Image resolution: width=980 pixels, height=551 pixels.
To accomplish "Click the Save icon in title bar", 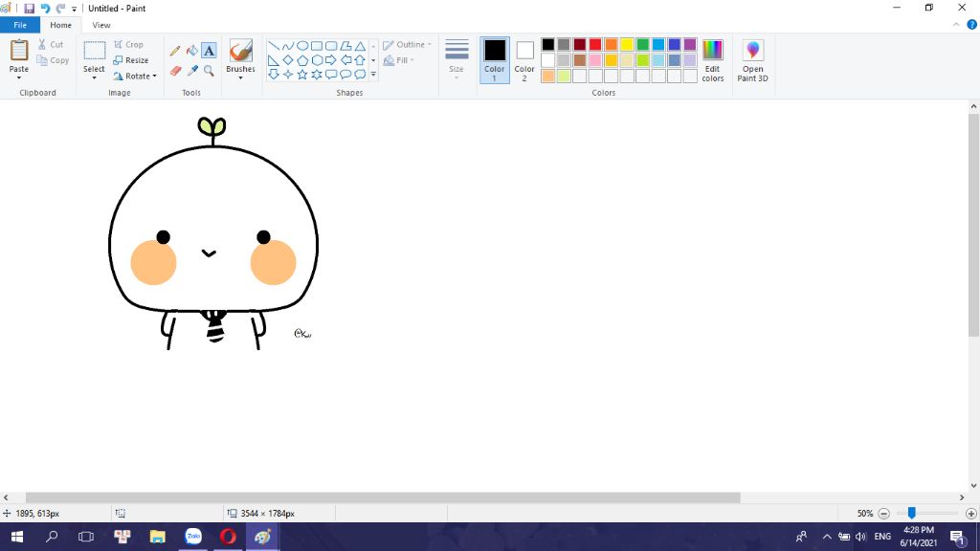I will coord(29,8).
